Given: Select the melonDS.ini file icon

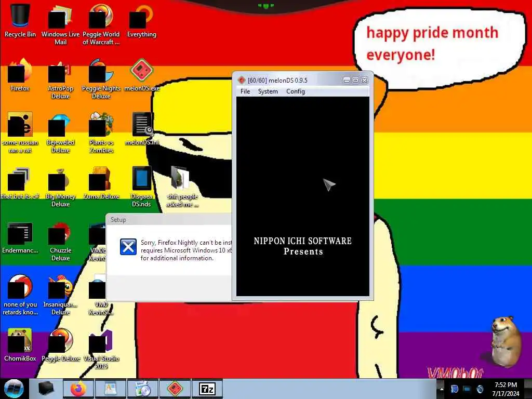Looking at the screenshot, I should point(141,129).
